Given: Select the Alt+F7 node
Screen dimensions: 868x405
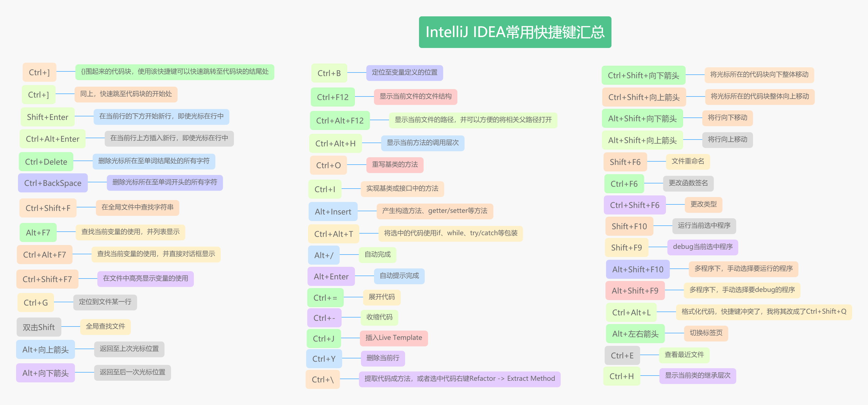Looking at the screenshot, I should [x=38, y=232].
